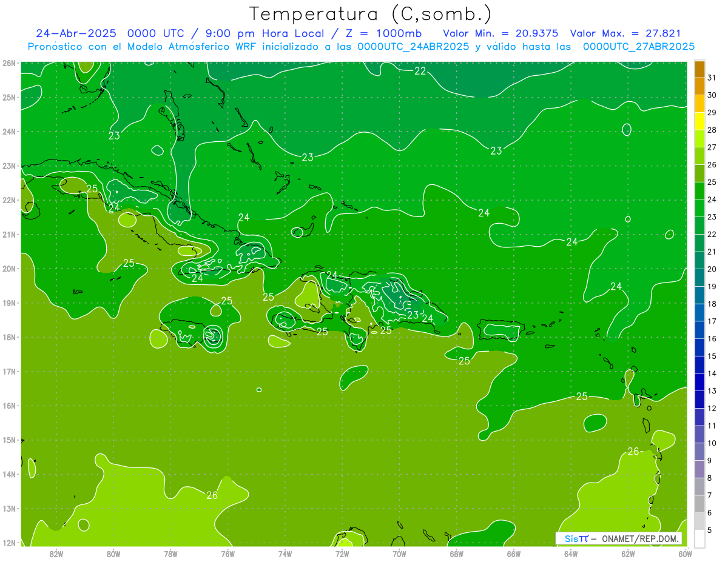The image size is (728, 562).
Task: Click the "15N" latitude axis label
Action: (x=9, y=440)
